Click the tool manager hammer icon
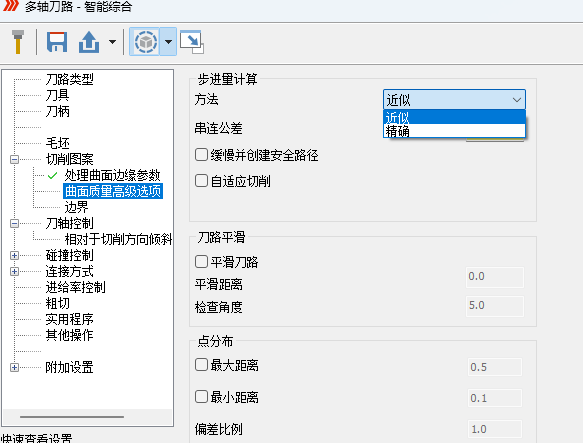Viewport: 583px width, 443px height. 18,42
